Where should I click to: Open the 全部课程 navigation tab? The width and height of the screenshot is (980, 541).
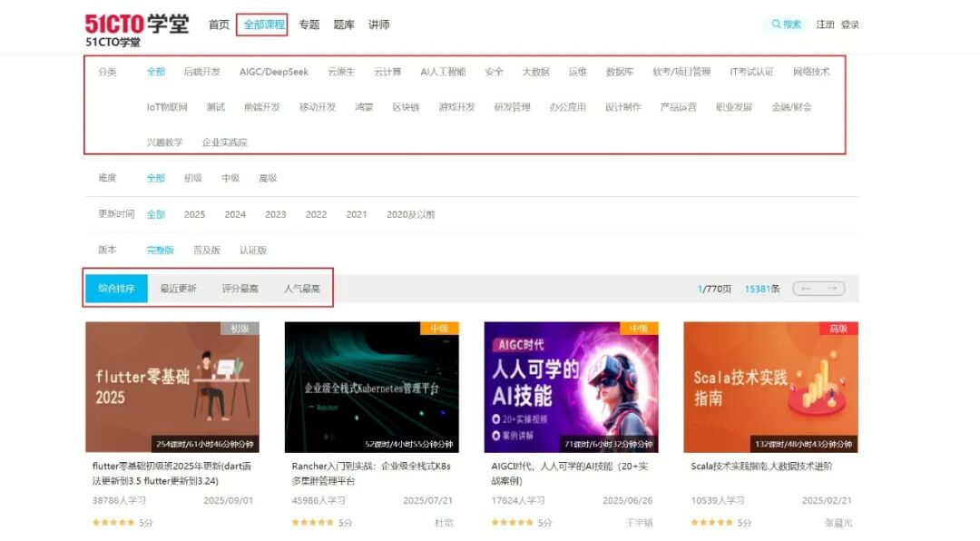point(263,25)
